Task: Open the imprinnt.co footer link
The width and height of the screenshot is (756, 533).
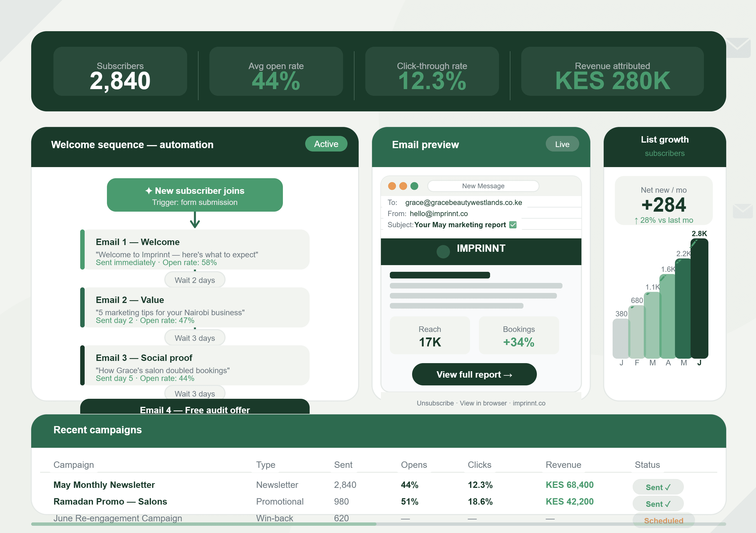Action: click(529, 403)
